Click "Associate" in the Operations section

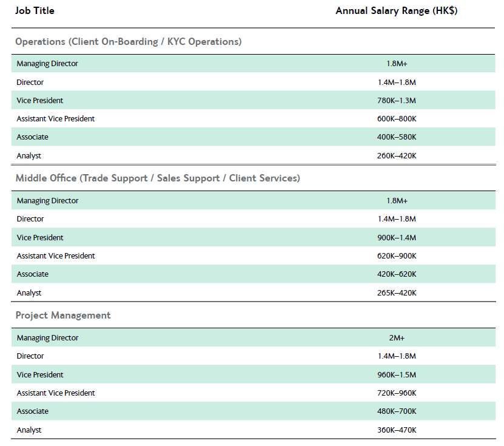tap(33, 137)
